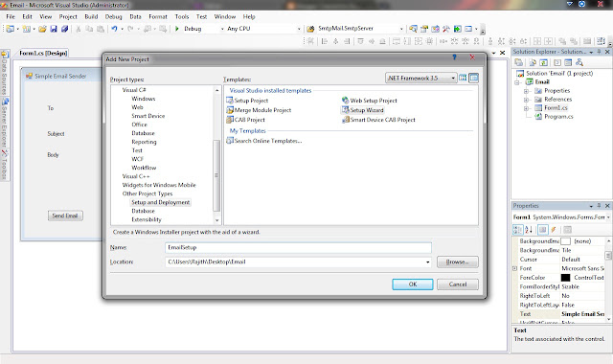Expand the Form1.cs node in Solution Explorer
The image size is (613, 364).
point(526,108)
